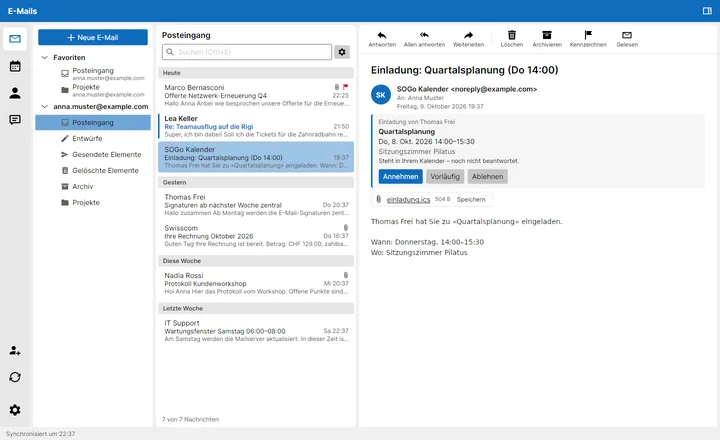This screenshot has width=720, height=440.
Task: Open IT Support Wartungsfenster mail
Action: point(256,331)
